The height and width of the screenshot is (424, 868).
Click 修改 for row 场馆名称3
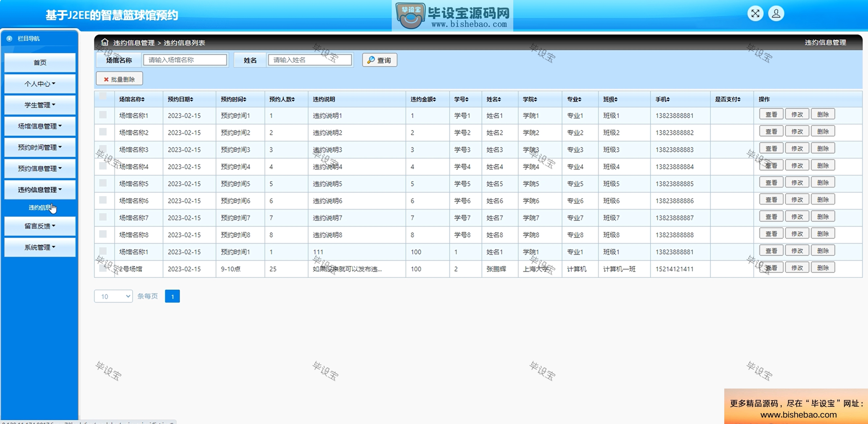coord(797,149)
